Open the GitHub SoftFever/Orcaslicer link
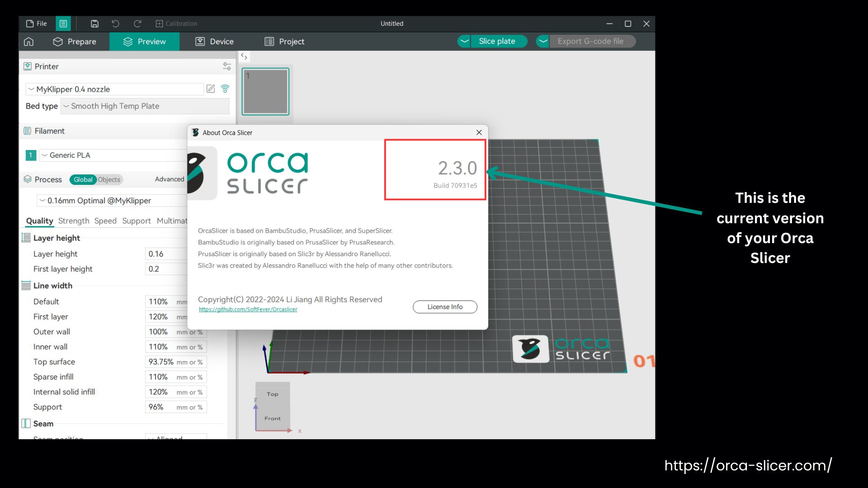Image resolution: width=868 pixels, height=488 pixels. pos(248,310)
